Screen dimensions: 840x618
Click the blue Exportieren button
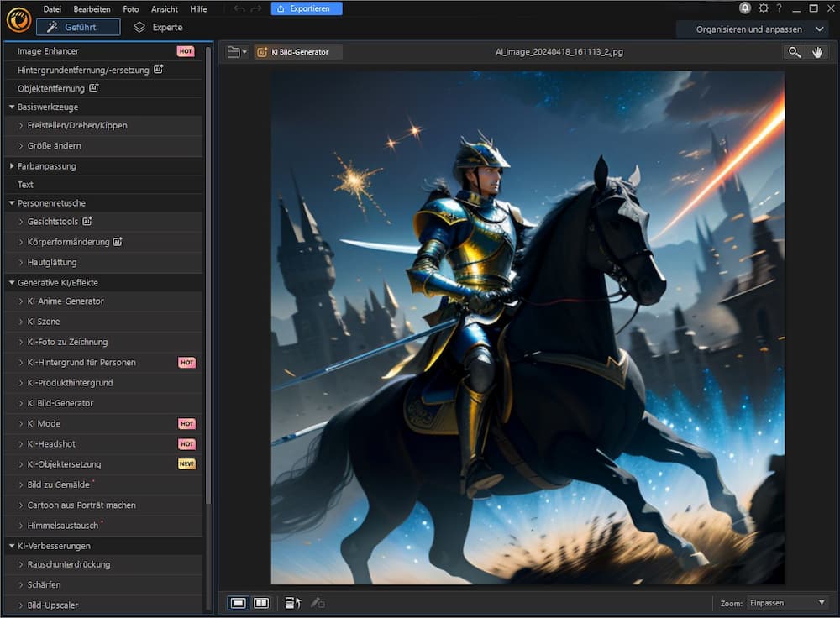point(305,8)
